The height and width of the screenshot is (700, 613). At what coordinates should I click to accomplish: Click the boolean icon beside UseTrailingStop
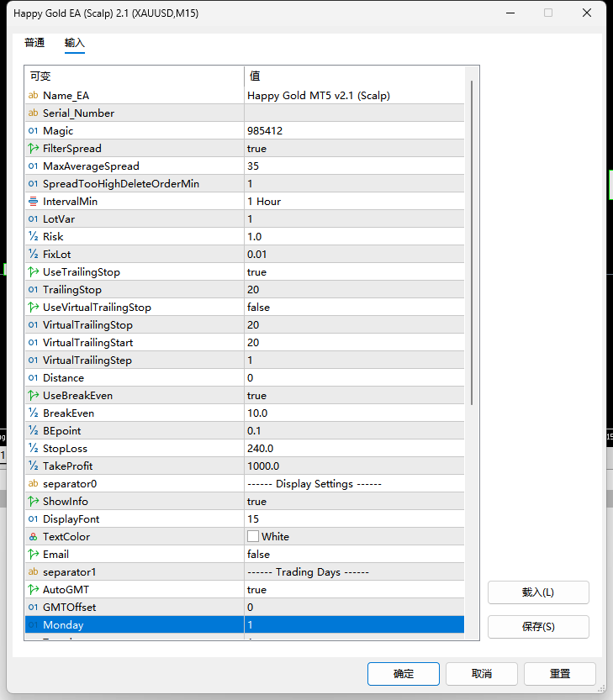33,272
